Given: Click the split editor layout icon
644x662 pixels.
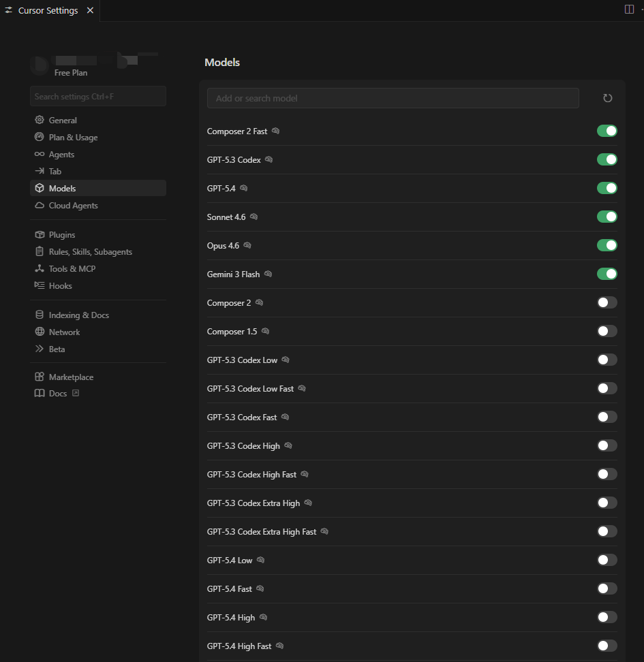Looking at the screenshot, I should point(629,10).
